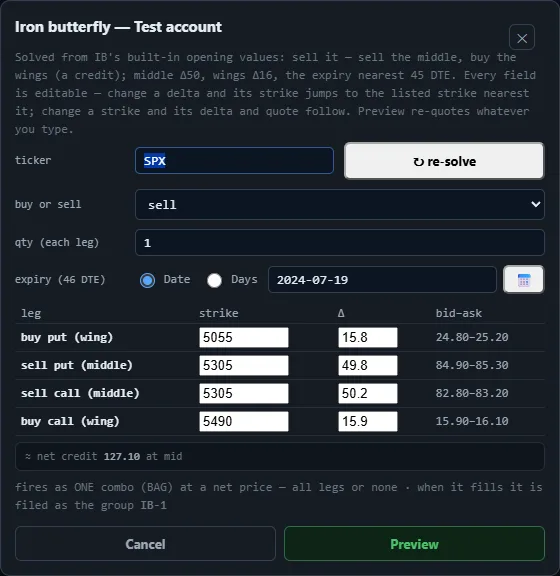
Task: Click the buy put (wing) leg label
Action: pos(67,337)
